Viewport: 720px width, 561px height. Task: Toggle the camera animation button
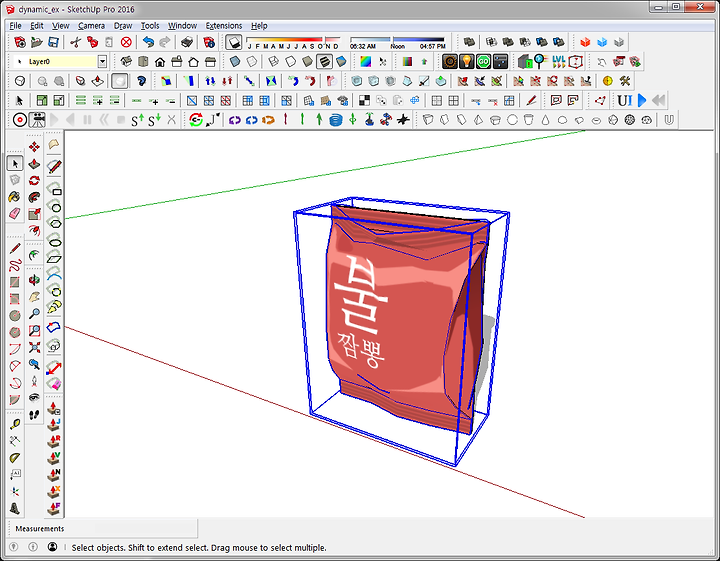click(37, 120)
